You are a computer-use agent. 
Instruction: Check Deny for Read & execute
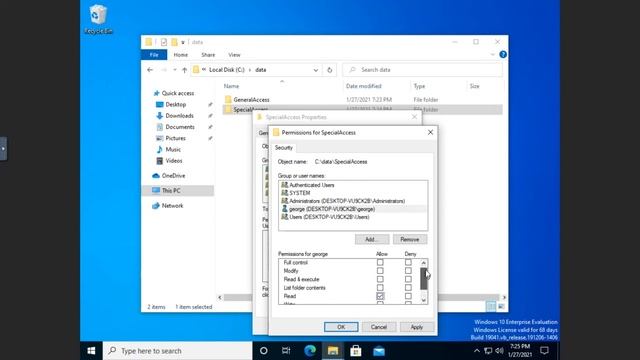408,279
